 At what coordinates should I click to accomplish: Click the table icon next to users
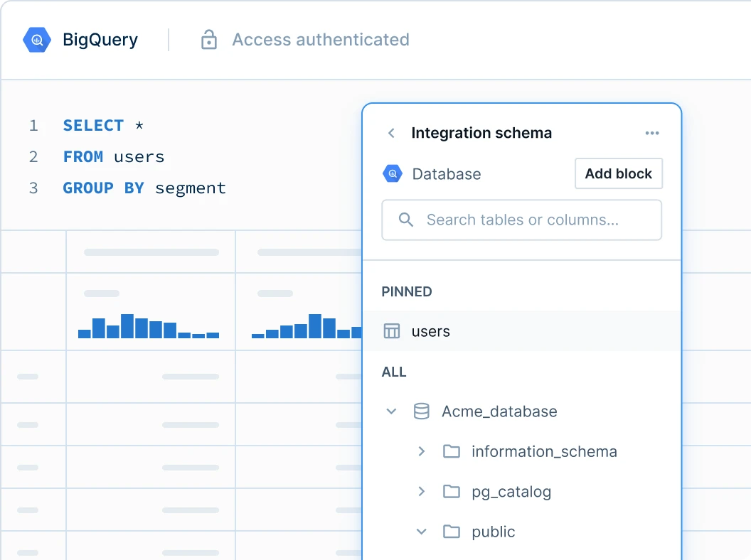point(392,331)
